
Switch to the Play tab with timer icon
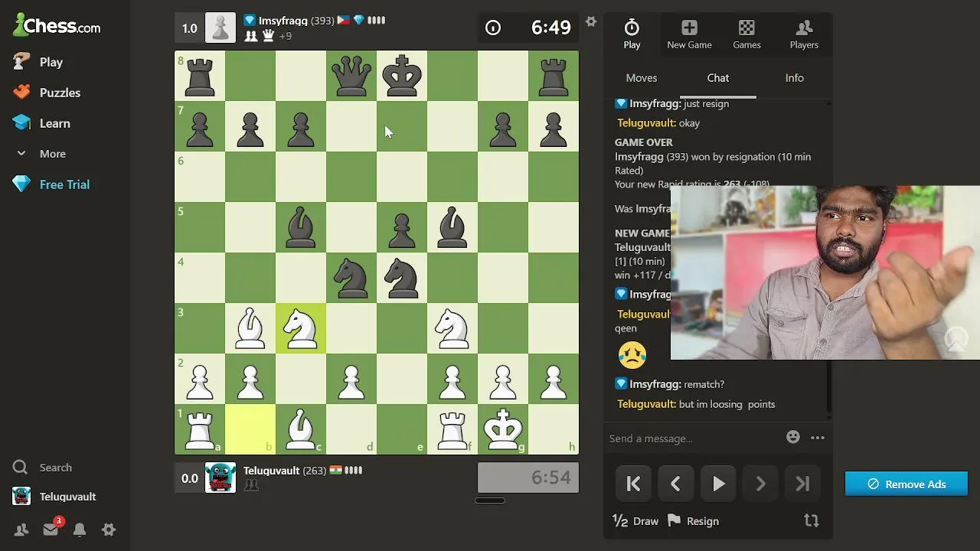(632, 34)
